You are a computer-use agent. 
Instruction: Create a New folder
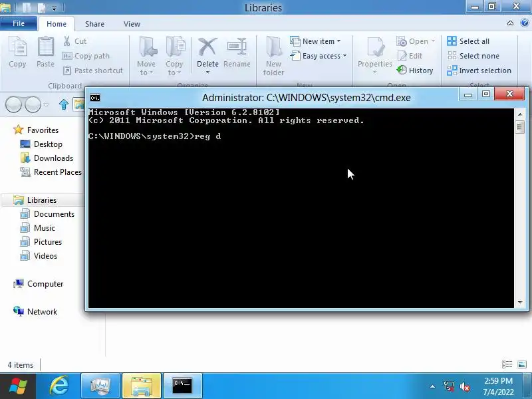tap(273, 57)
